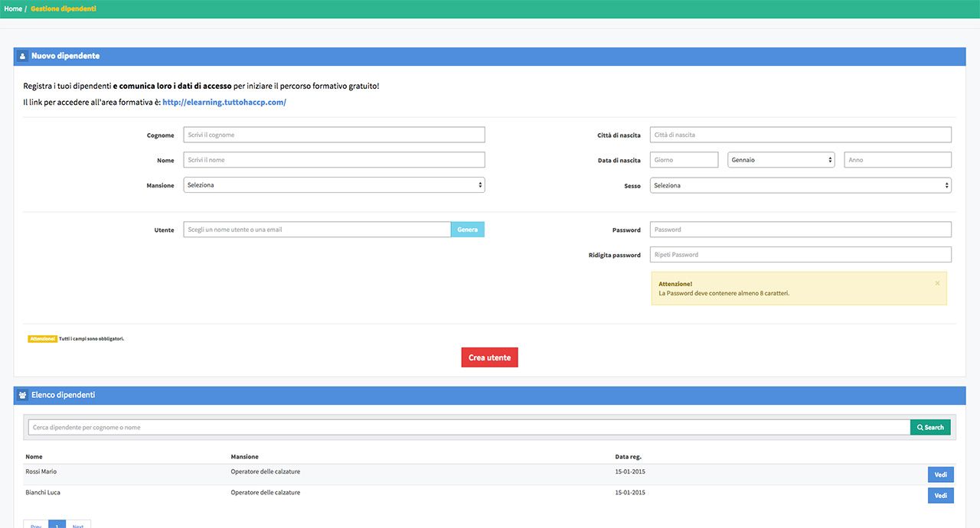Open the Mansione dropdown
Screen dimensions: 980x528
click(x=334, y=185)
